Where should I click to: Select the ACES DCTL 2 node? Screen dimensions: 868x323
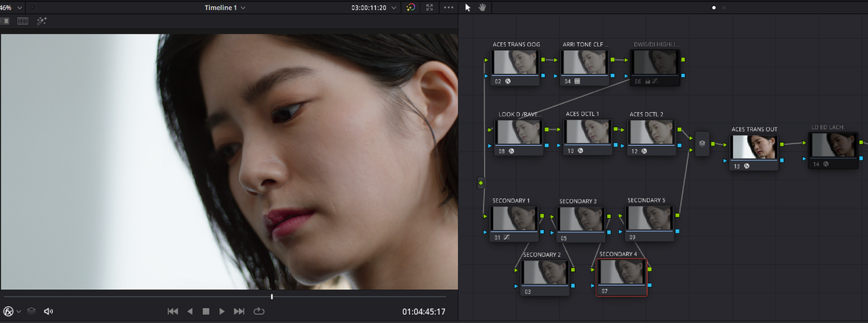tap(652, 137)
